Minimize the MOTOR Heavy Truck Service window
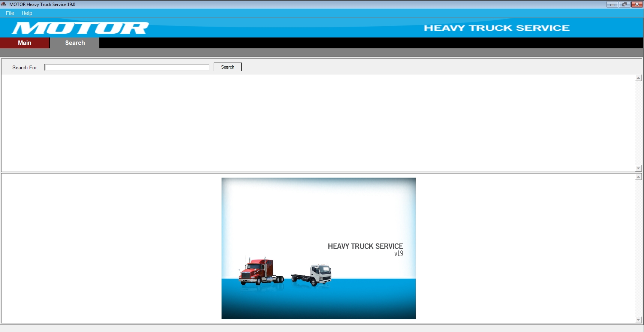The height and width of the screenshot is (332, 644). click(612, 4)
